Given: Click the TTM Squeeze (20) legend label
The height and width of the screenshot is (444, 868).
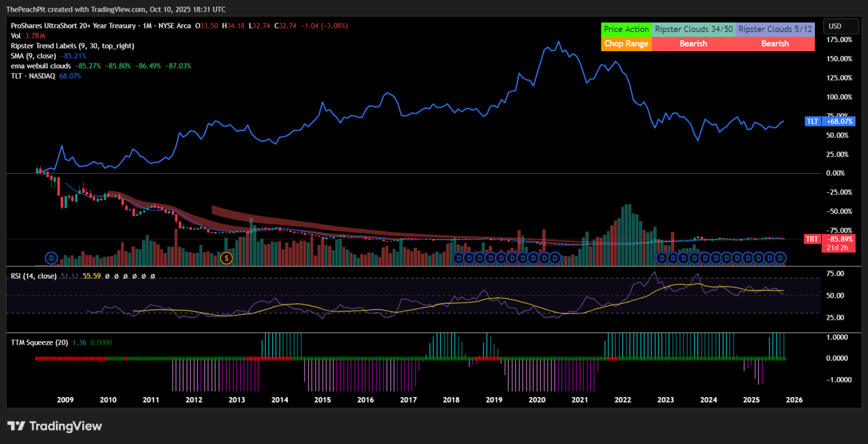Looking at the screenshot, I should coord(40,342).
